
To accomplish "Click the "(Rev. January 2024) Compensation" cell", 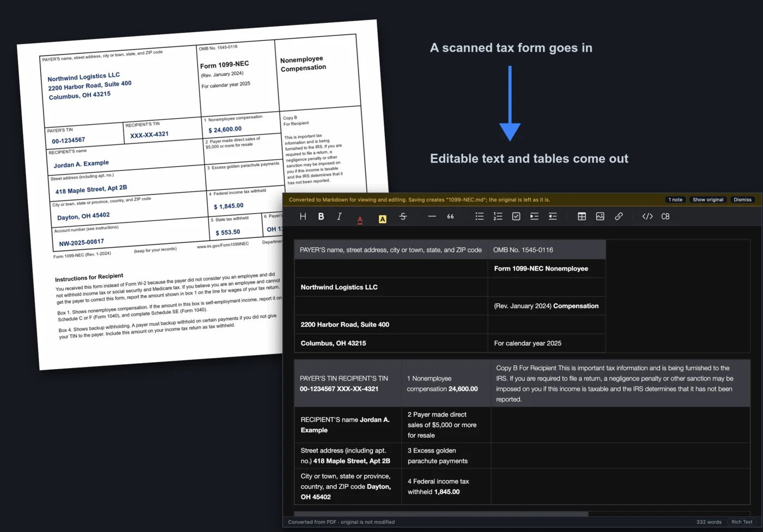I will (547, 306).
